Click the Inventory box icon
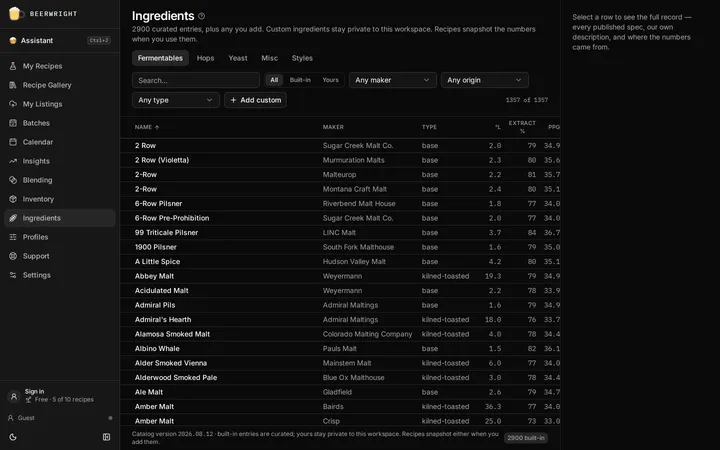 tap(13, 199)
